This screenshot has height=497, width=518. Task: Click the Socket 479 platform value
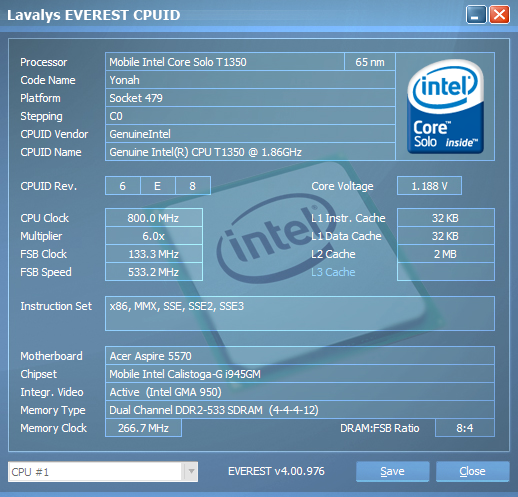pos(136,98)
